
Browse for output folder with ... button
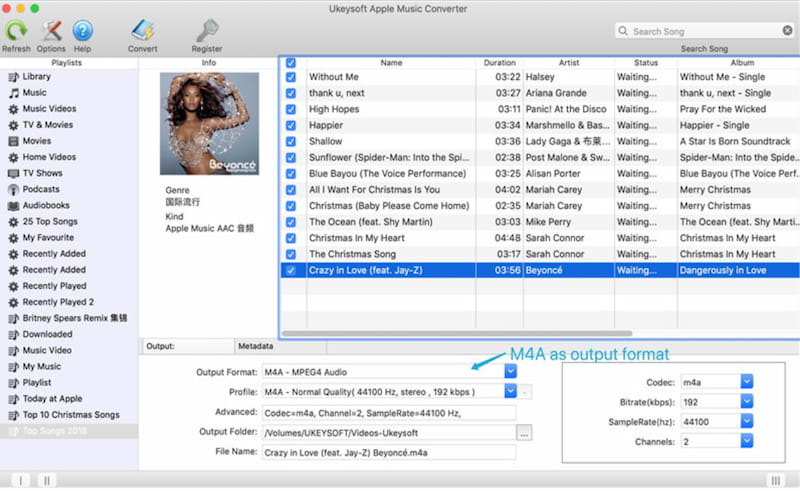[x=524, y=433]
